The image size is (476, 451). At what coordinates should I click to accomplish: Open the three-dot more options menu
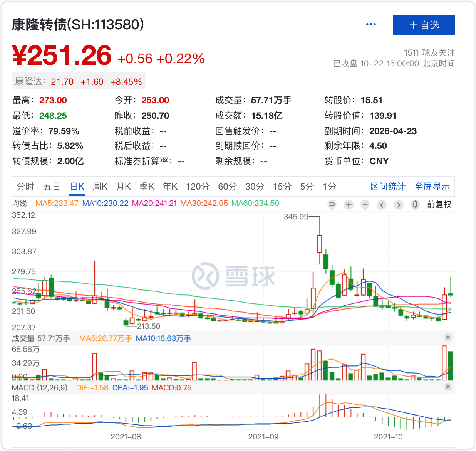pyautogui.click(x=371, y=24)
